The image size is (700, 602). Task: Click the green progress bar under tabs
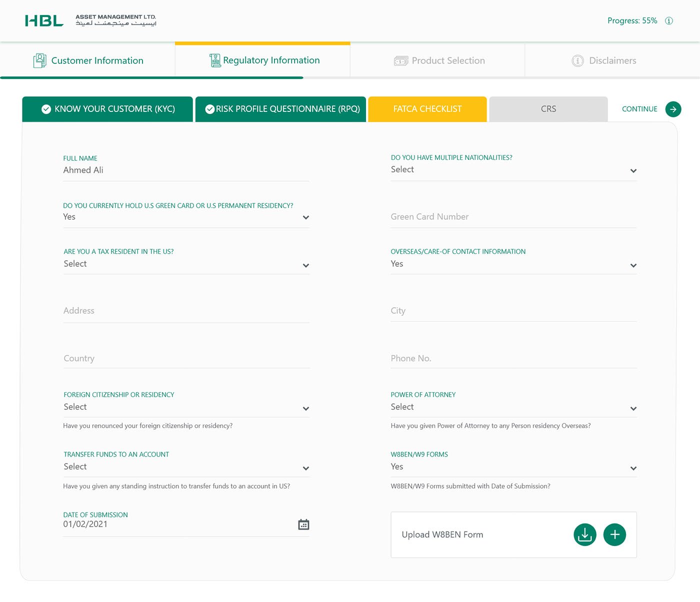[x=151, y=78]
